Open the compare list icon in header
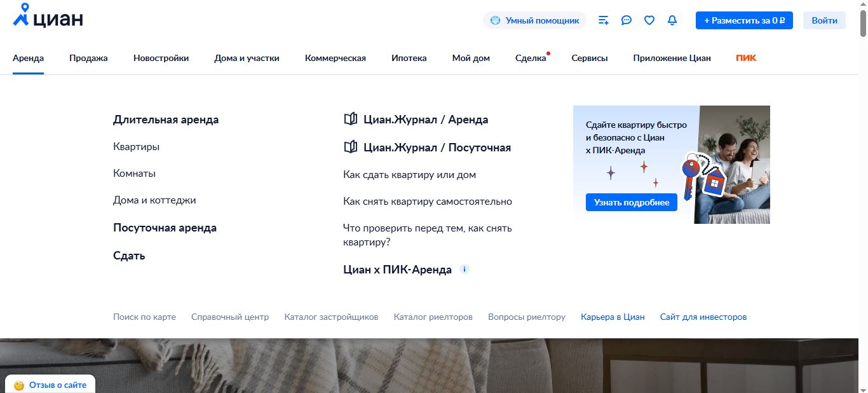868x393 pixels. pyautogui.click(x=604, y=20)
